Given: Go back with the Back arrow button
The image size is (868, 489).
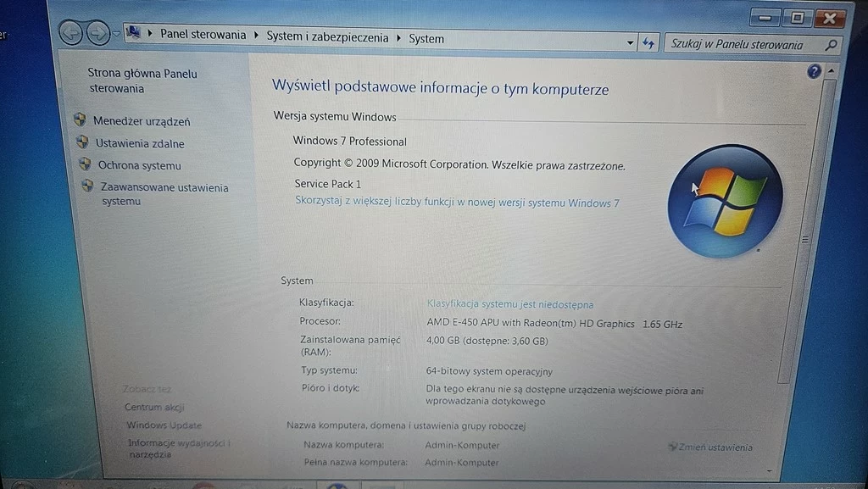Looking at the screenshot, I should click(x=71, y=33).
